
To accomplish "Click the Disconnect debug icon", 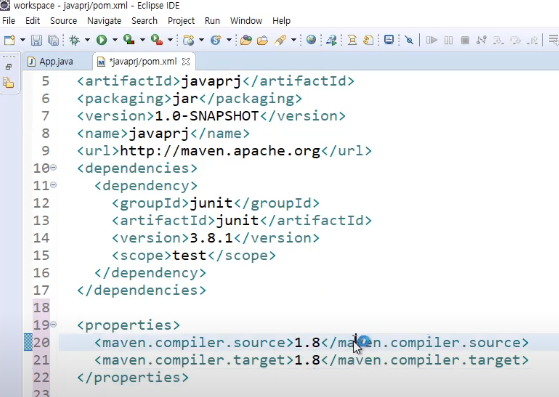I will point(482,40).
